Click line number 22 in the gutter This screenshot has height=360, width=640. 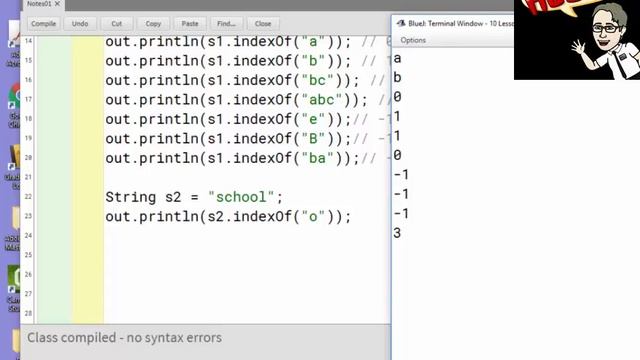tap(28, 196)
